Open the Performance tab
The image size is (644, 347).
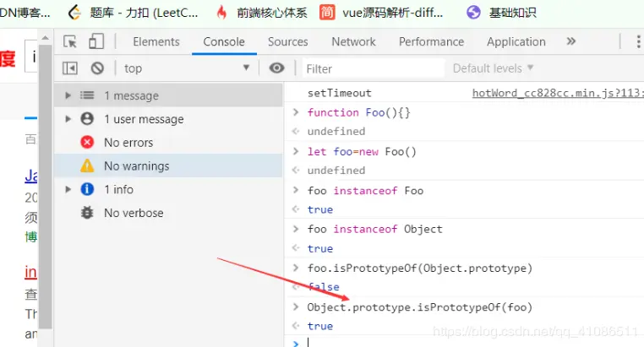point(431,42)
